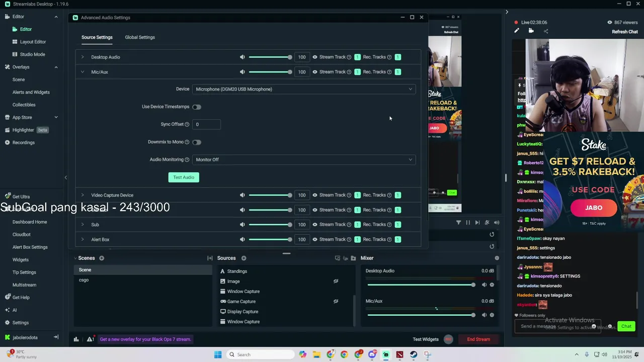Adjust the Desktop Audio volume slider in Advanced Audio Settings
644x362 pixels.
coord(270,57)
